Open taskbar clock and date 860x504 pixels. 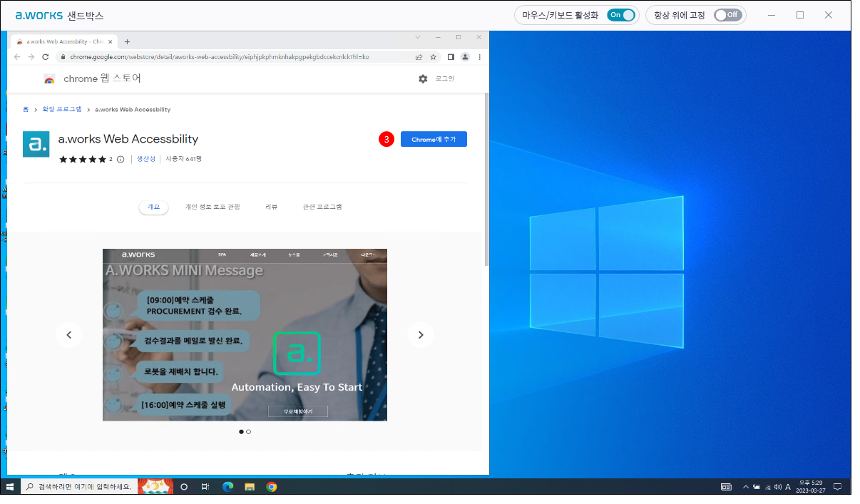click(812, 487)
